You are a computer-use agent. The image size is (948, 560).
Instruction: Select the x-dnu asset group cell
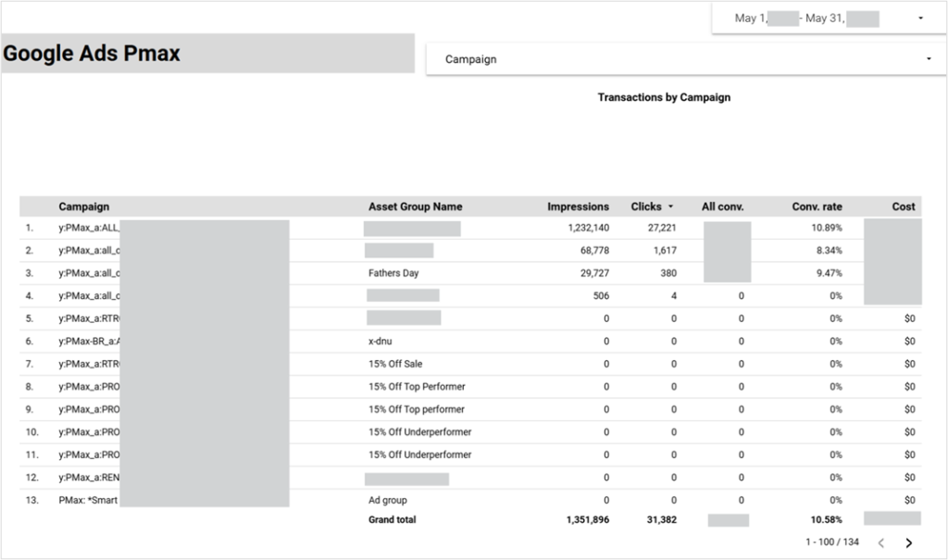point(380,341)
